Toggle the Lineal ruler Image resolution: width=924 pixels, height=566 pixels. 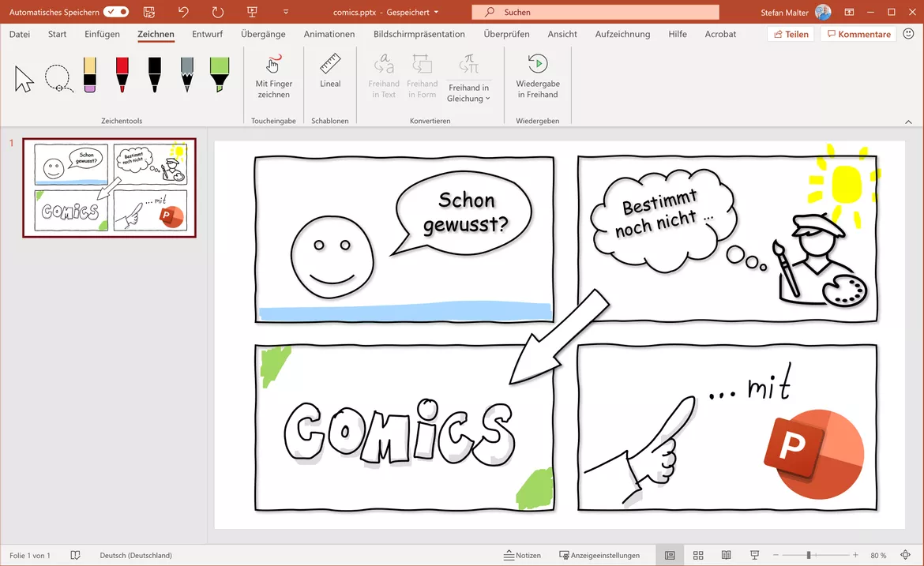point(330,71)
